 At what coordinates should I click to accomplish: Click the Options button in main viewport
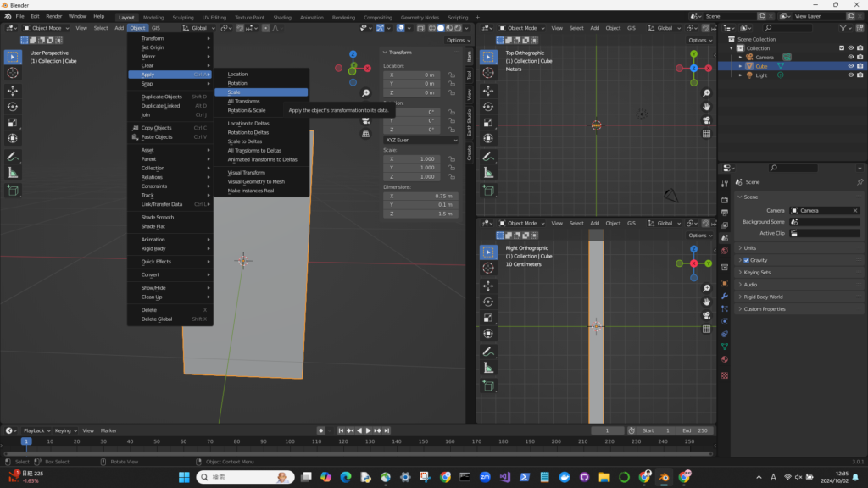click(456, 40)
